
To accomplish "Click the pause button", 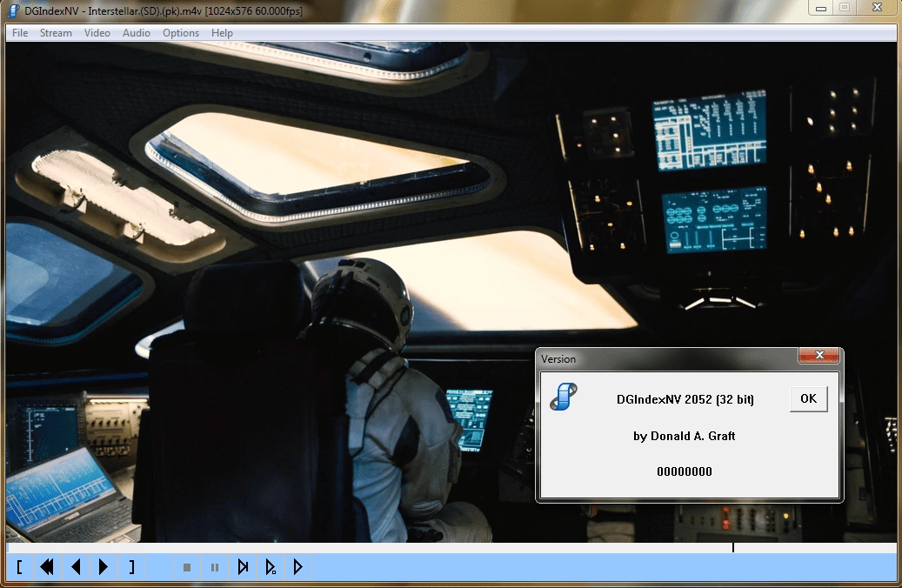I will pos(215,568).
